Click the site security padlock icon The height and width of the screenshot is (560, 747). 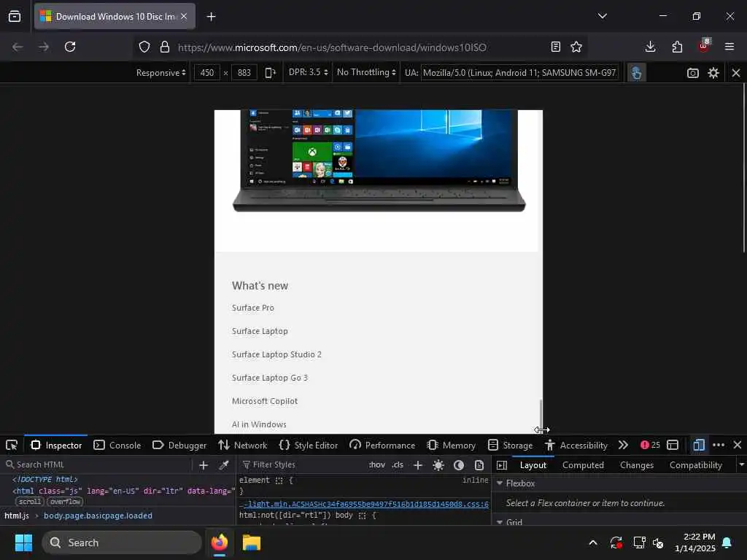165,47
